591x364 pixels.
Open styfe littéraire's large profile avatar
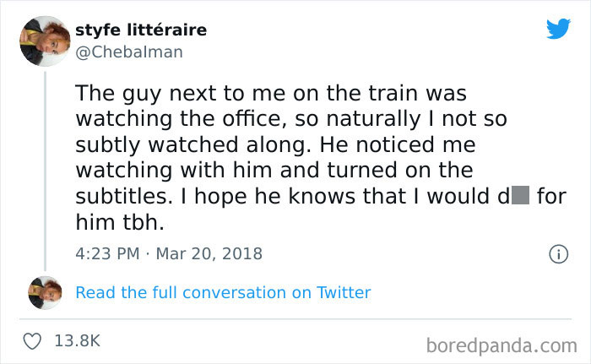pos(46,39)
